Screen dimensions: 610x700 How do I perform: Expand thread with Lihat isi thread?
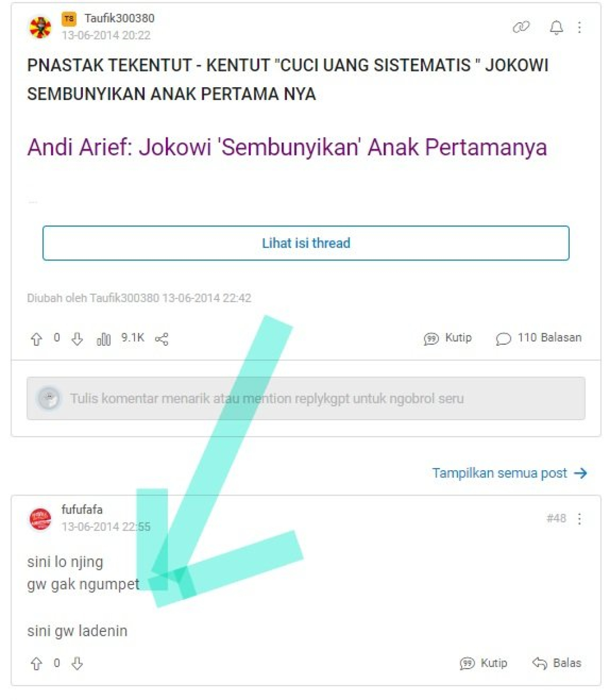306,243
